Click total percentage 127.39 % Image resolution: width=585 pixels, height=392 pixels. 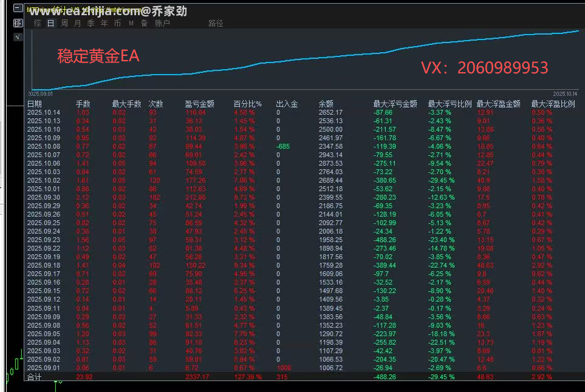click(x=248, y=377)
